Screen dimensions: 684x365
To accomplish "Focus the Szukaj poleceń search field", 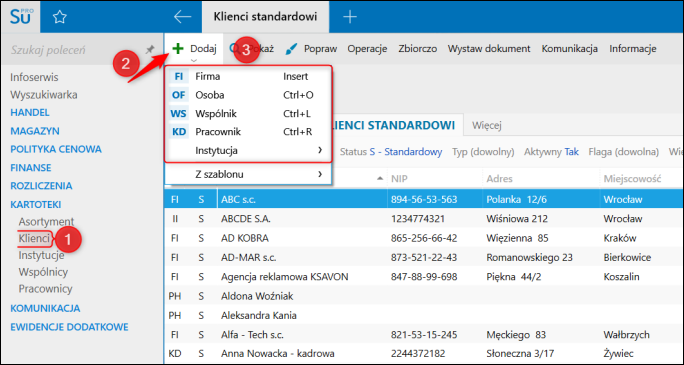I will (74, 50).
